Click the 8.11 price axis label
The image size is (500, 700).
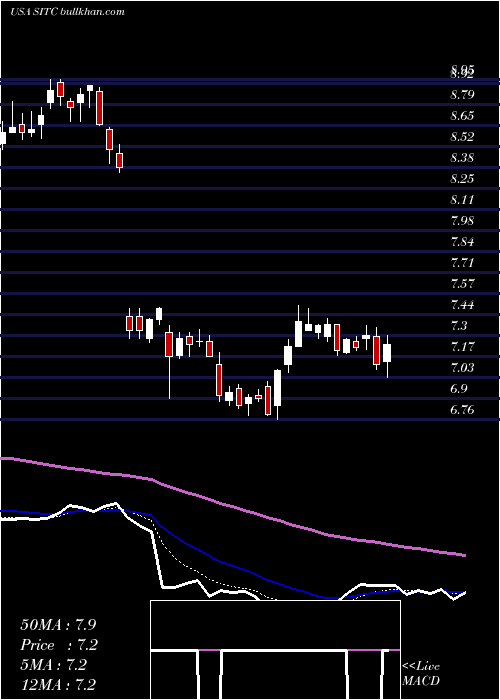[x=462, y=200]
